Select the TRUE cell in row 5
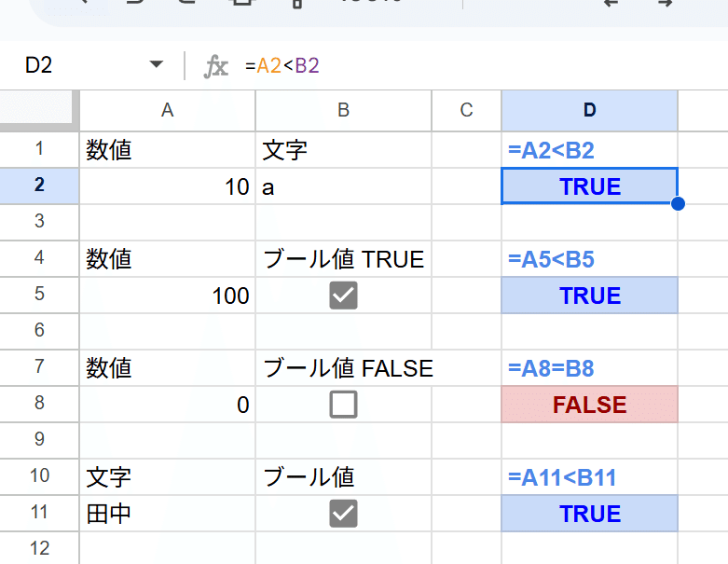This screenshot has width=728, height=564. tap(589, 296)
